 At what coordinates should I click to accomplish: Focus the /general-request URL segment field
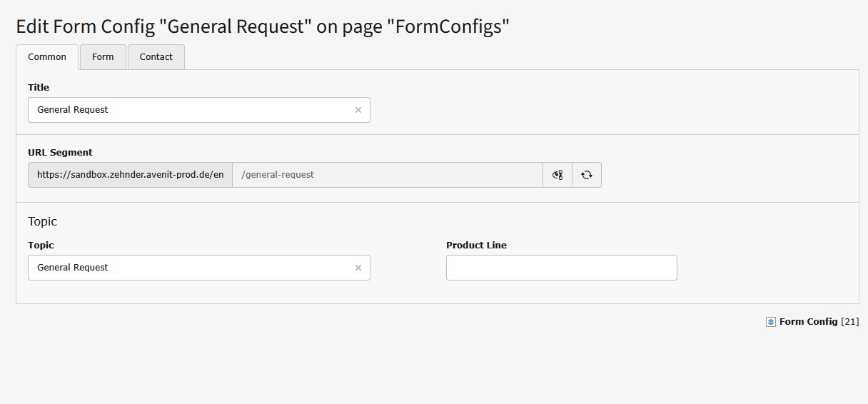pos(385,175)
